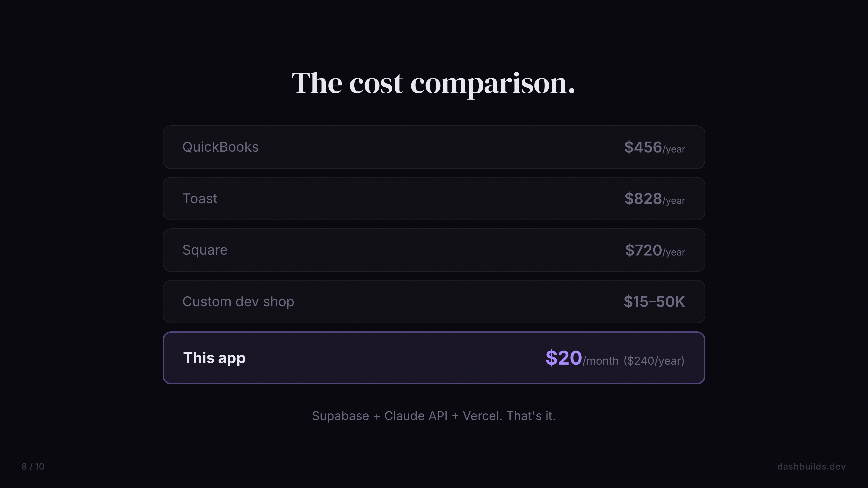Click the $456/year QuickBooks price

654,147
